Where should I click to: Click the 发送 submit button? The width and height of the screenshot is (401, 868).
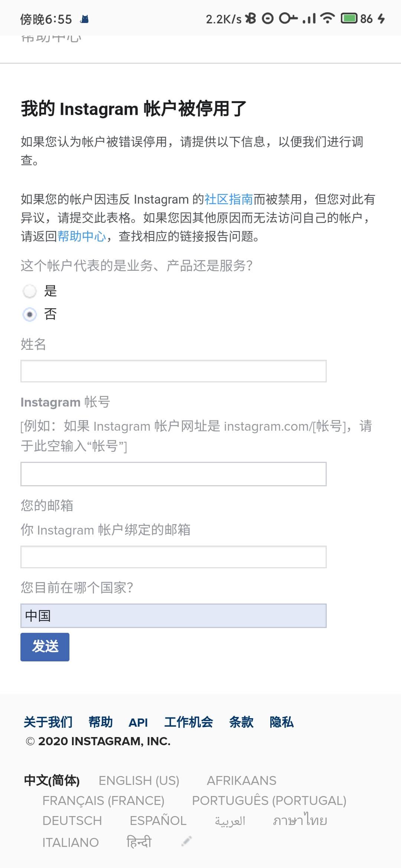pos(45,647)
